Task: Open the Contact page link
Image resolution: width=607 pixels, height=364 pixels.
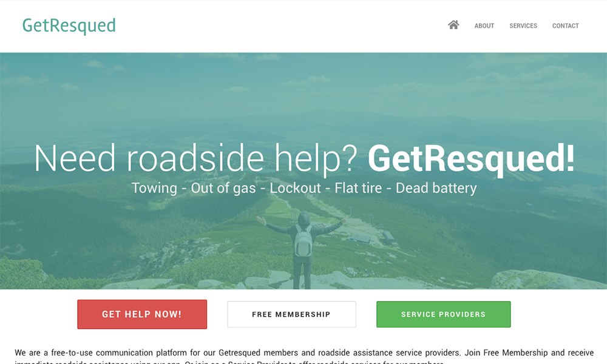Action: point(565,26)
